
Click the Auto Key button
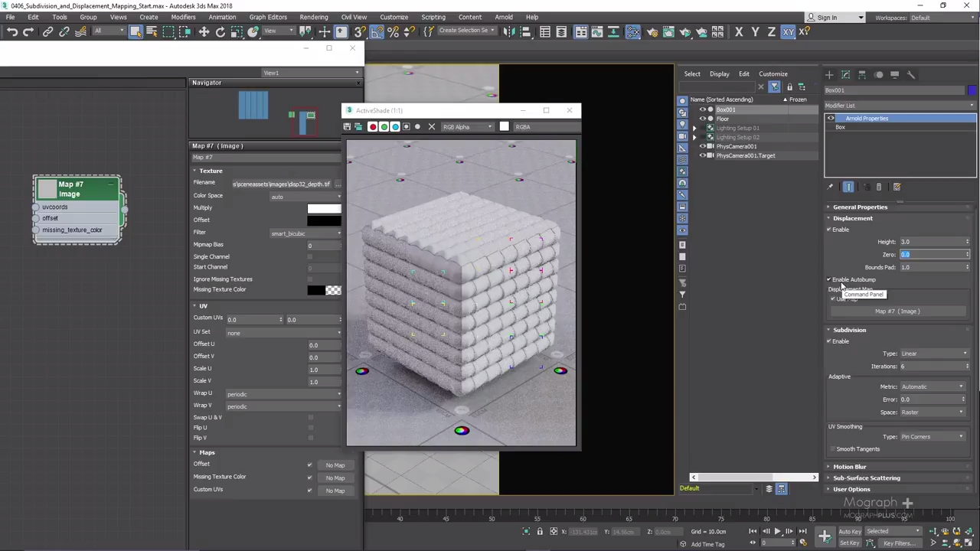point(850,532)
